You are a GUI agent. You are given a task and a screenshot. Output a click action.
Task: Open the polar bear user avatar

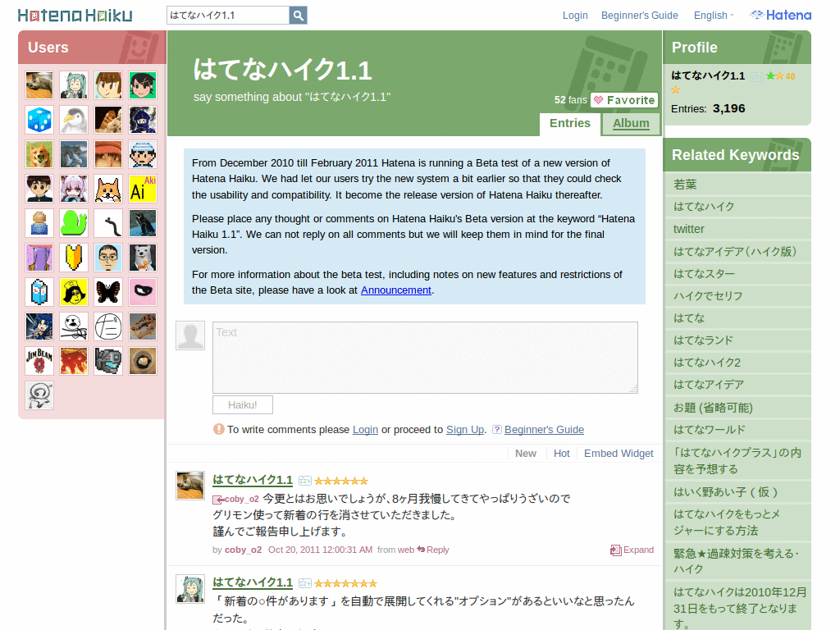tap(143, 258)
